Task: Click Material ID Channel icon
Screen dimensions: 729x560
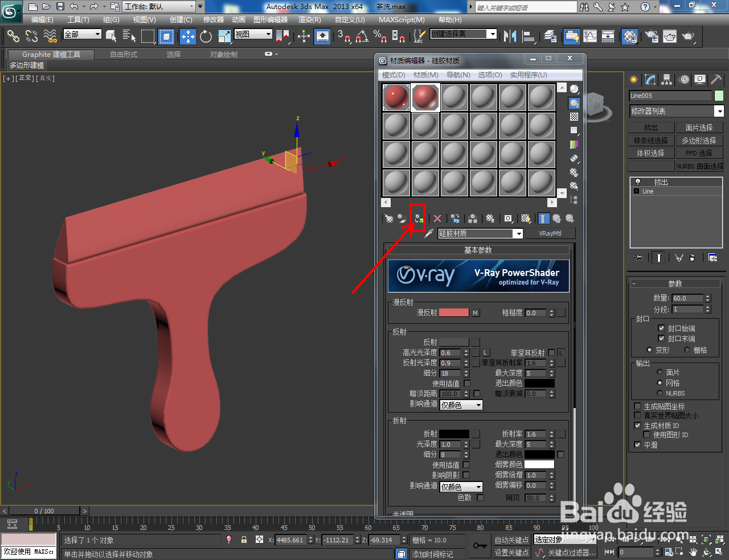Action: click(508, 219)
